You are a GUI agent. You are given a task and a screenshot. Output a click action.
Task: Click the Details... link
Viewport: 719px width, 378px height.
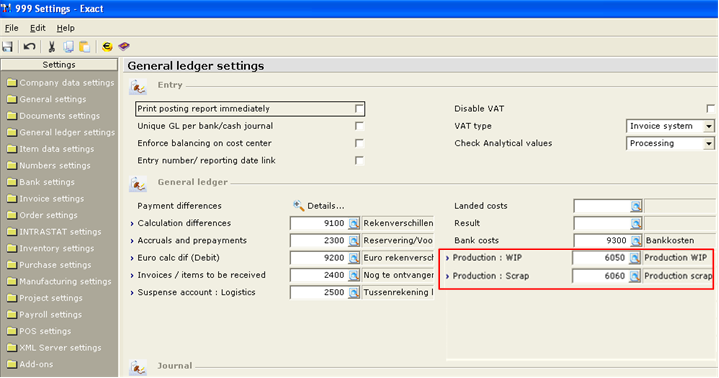click(x=326, y=206)
